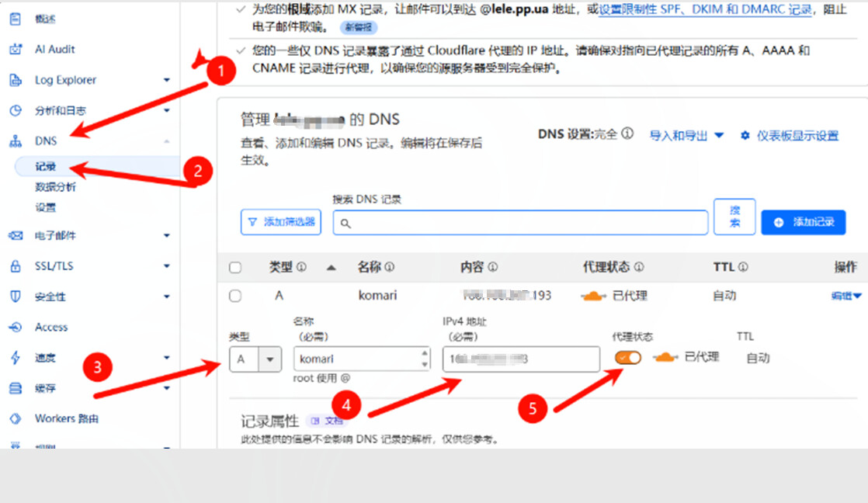868x503 pixels.
Task: Click the 速度 lightning bolt icon
Action: coord(15,358)
